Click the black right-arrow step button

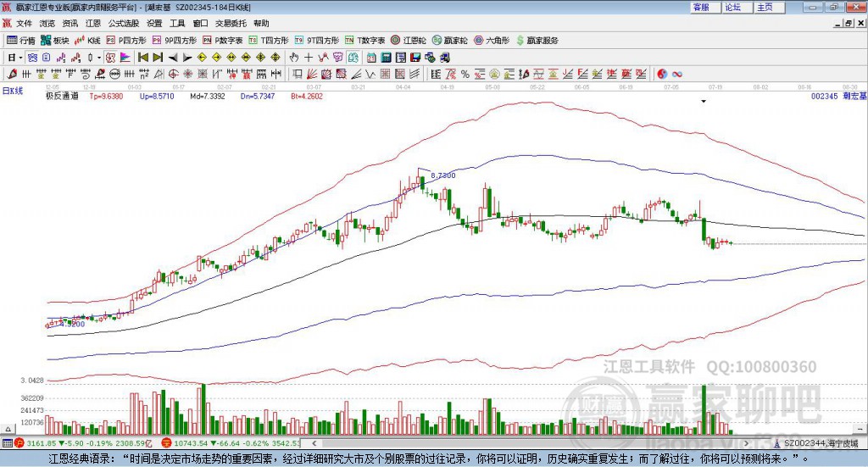(187, 58)
